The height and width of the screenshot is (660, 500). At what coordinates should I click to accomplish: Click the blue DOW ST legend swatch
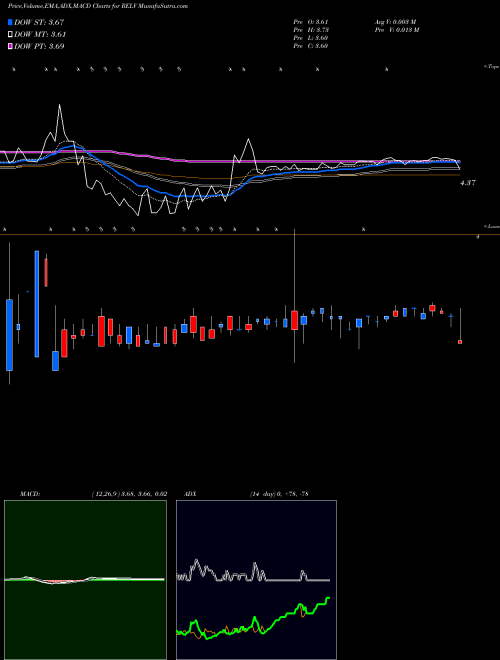point(10,22)
